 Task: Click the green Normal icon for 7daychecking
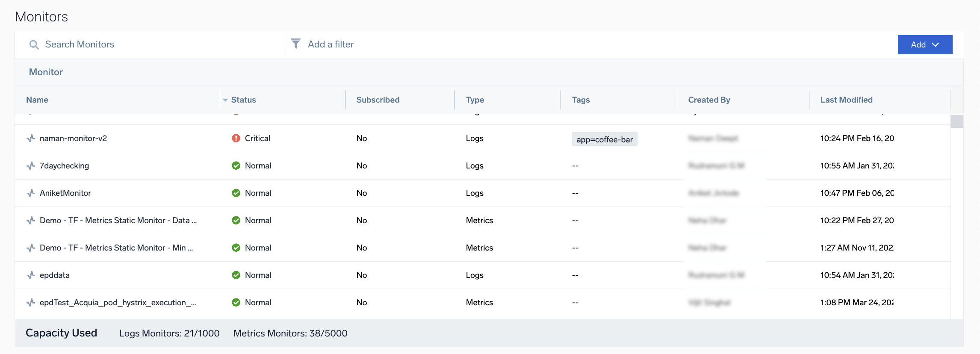(x=236, y=165)
